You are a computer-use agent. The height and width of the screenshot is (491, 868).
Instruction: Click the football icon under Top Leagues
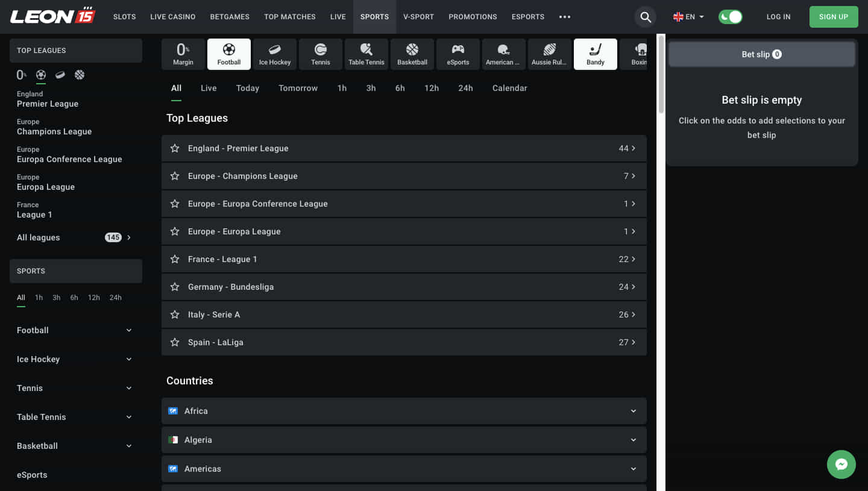pyautogui.click(x=41, y=75)
